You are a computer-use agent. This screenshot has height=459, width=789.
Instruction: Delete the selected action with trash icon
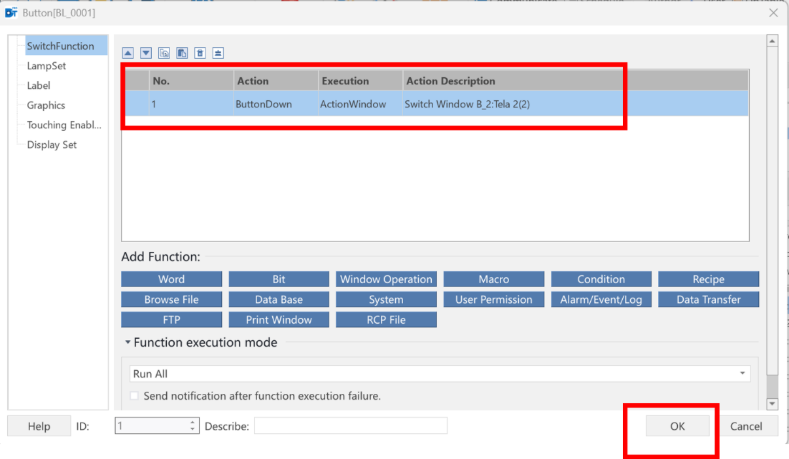click(x=200, y=53)
